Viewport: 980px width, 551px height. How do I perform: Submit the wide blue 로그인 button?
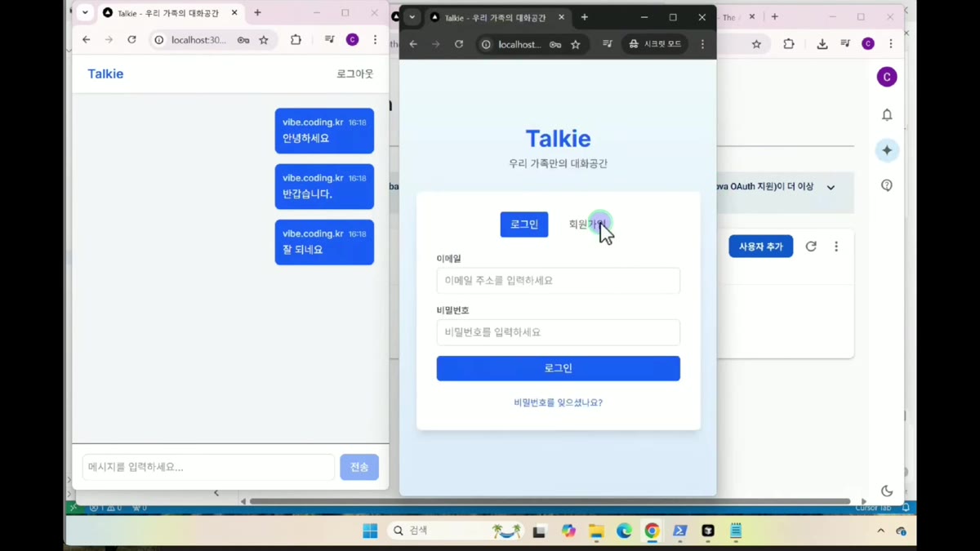tap(559, 368)
